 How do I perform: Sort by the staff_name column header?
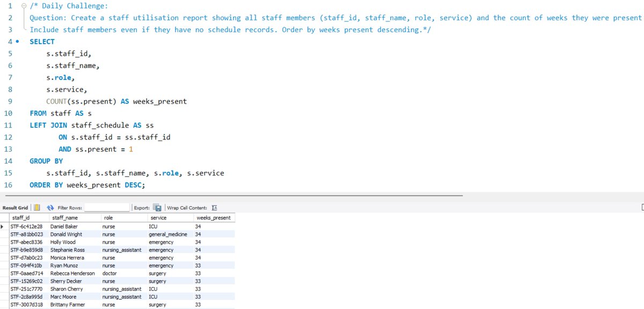[x=75, y=218]
